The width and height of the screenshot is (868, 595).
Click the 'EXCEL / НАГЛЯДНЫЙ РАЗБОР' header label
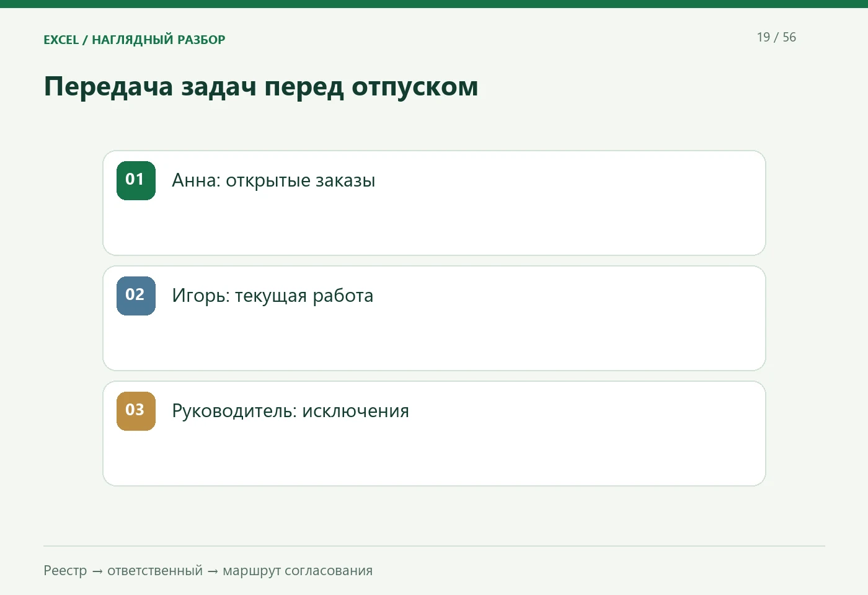click(135, 40)
